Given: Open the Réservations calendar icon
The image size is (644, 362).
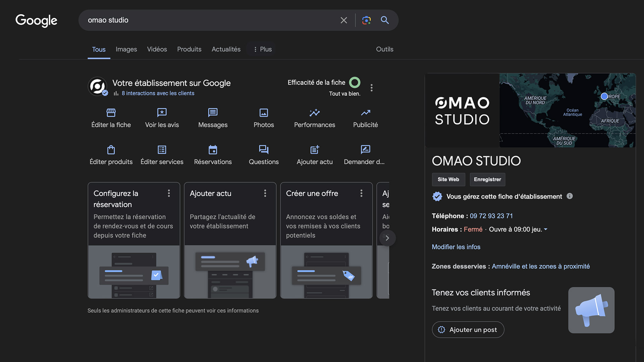Looking at the screenshot, I should 213,149.
